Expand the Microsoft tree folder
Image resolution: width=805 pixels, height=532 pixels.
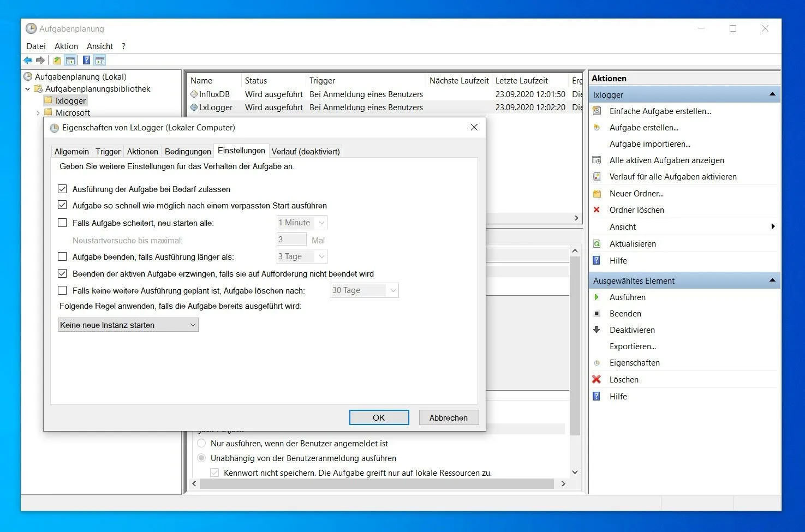click(38, 113)
